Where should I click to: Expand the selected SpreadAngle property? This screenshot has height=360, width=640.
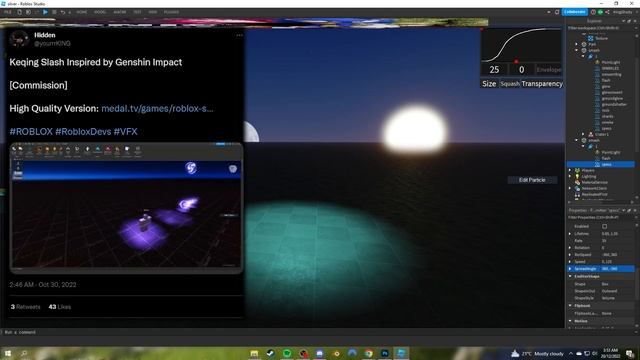coord(570,269)
